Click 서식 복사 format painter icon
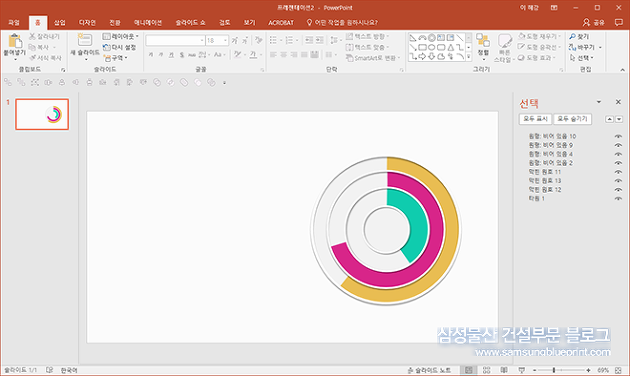630x376 pixels. [32, 58]
